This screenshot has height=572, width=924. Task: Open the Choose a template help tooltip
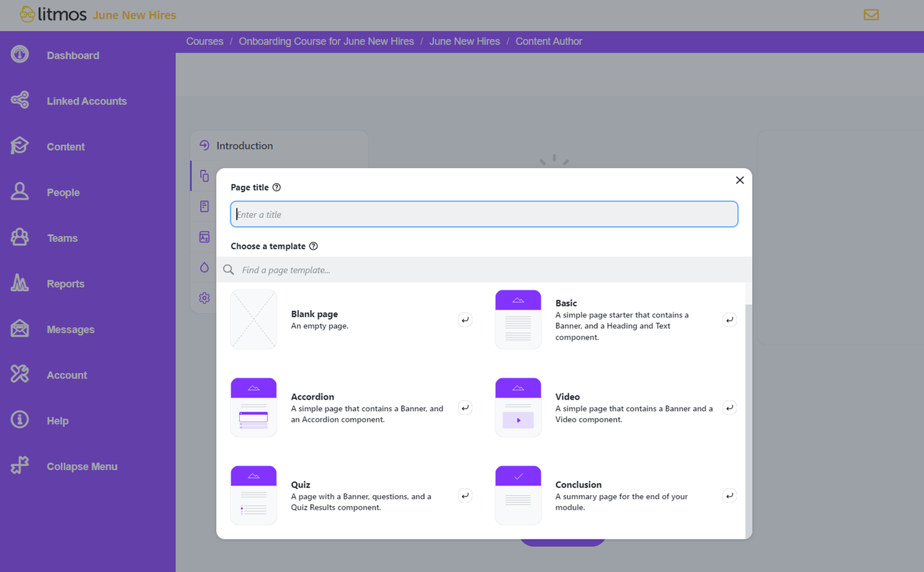pos(314,246)
